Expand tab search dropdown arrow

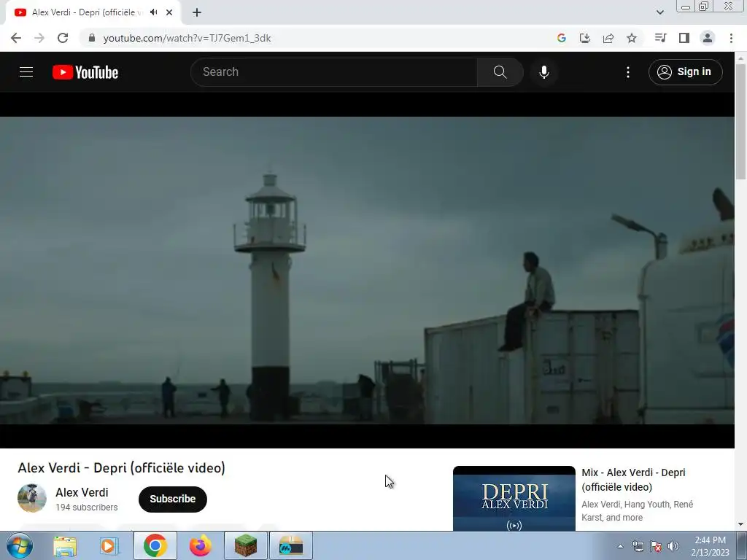coord(659,12)
